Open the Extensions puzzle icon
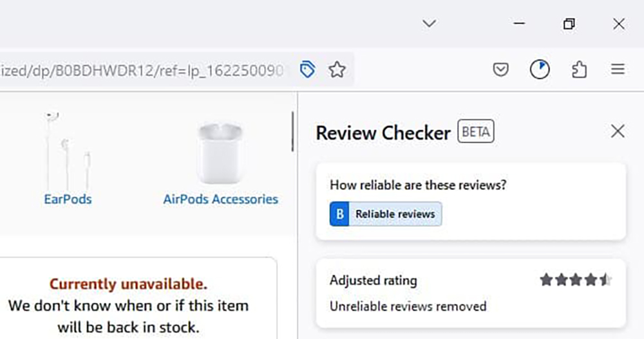This screenshot has height=339, width=644. click(579, 69)
